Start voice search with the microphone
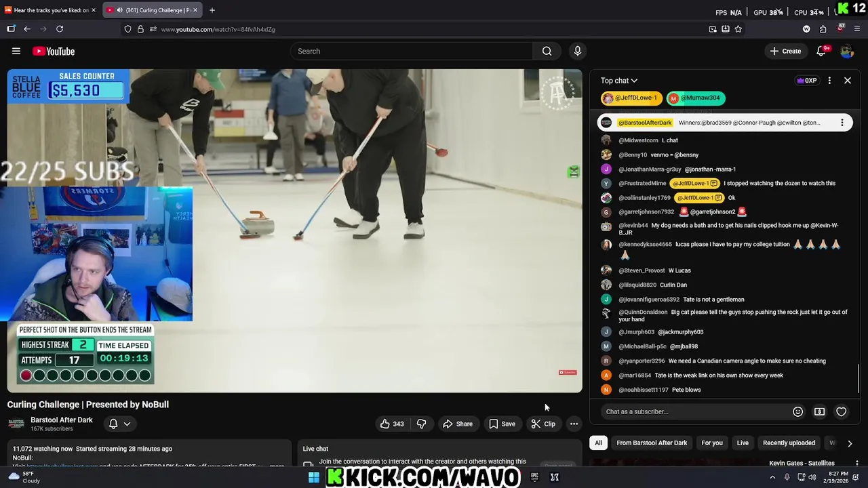868x488 pixels. point(577,51)
